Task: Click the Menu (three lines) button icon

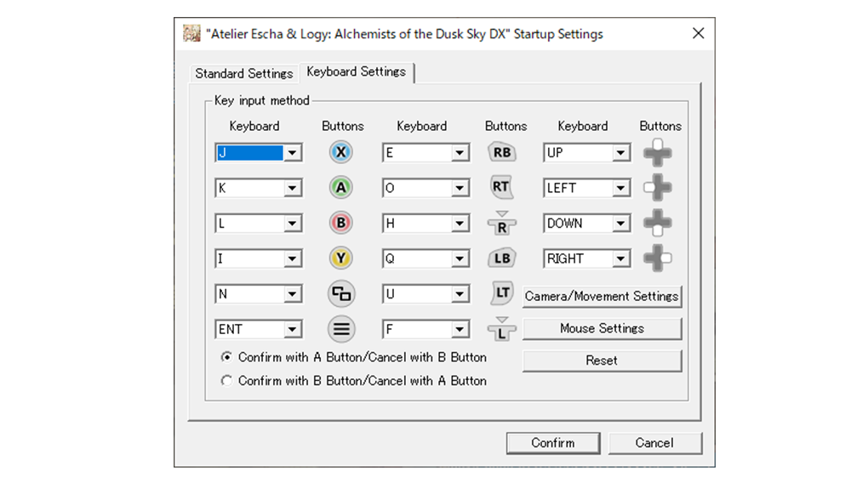Action: pos(341,329)
